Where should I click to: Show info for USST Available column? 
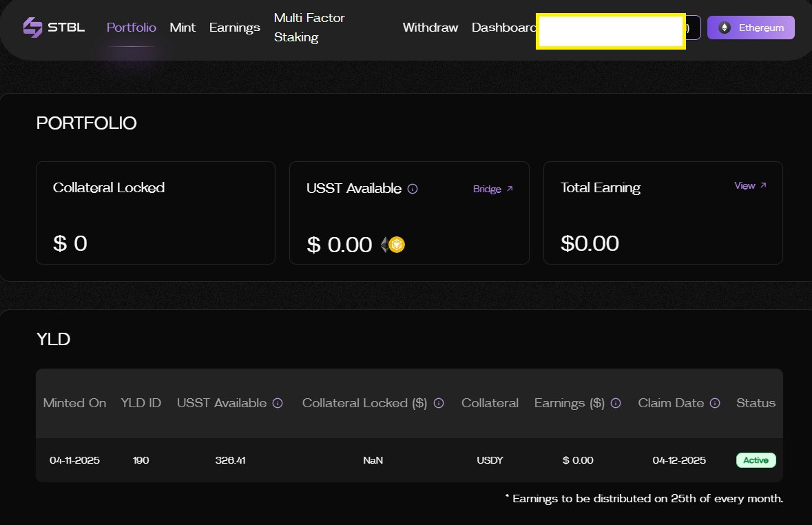tap(278, 403)
